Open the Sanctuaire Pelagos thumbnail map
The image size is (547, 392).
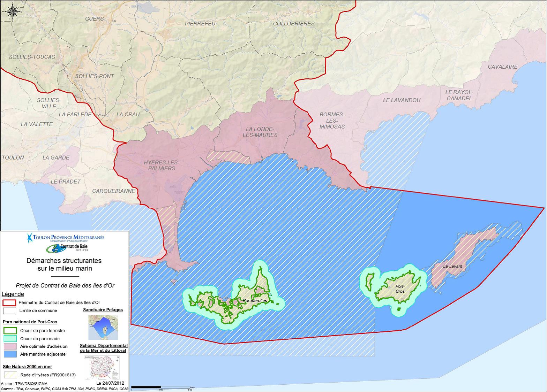(103, 328)
